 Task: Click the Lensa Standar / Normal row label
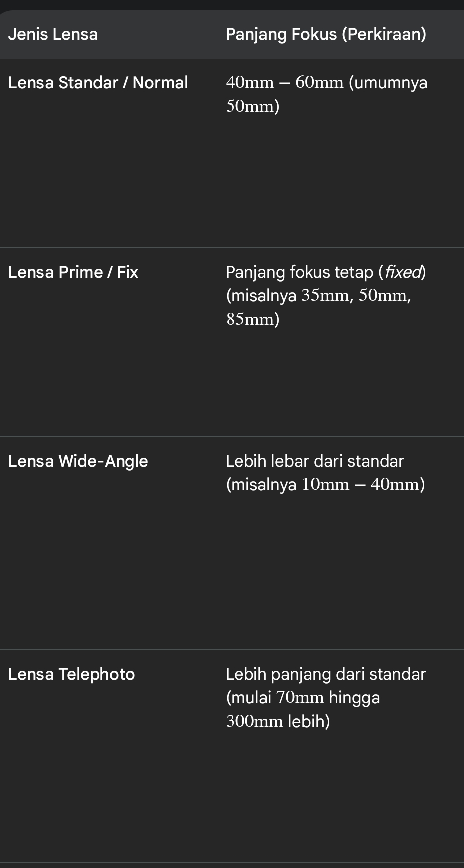(x=98, y=82)
